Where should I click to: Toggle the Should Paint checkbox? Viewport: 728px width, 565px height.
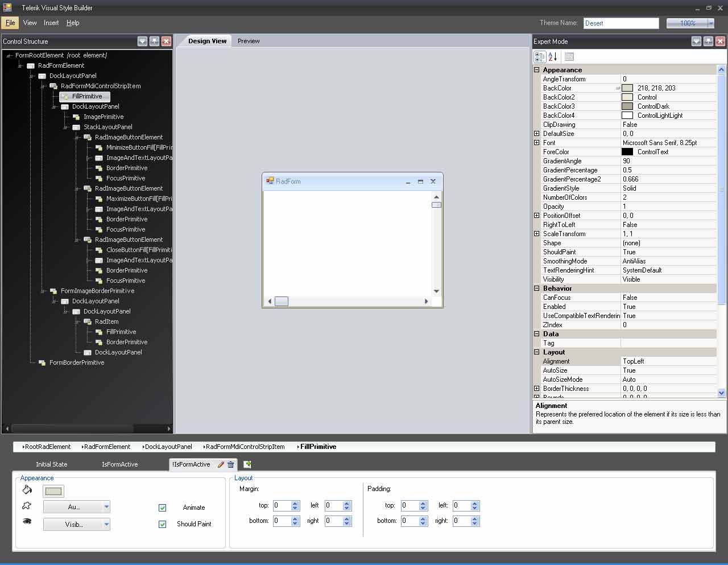tap(163, 524)
